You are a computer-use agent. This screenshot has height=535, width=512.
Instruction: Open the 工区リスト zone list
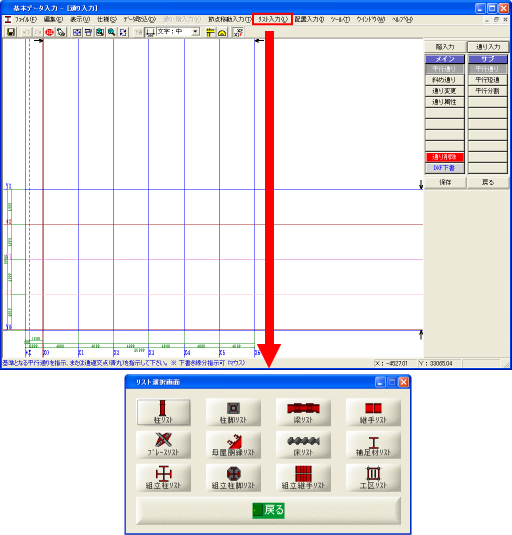(373, 478)
